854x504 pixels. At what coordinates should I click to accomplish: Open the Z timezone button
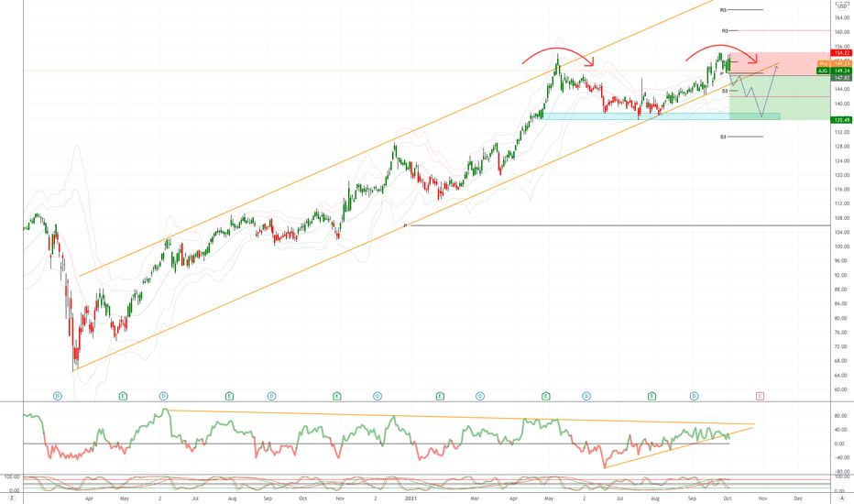[x=11, y=498]
